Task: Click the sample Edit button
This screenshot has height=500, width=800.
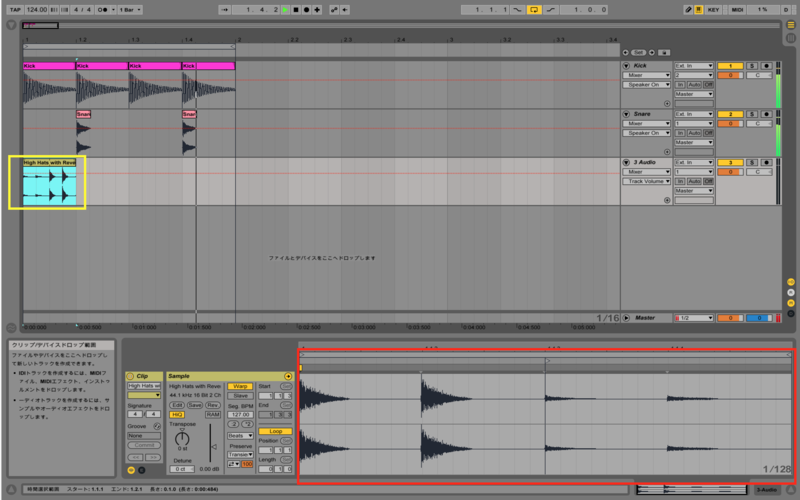Action: [177, 405]
